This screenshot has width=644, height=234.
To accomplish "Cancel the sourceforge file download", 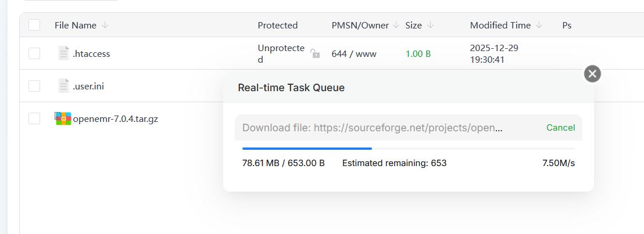I will pyautogui.click(x=560, y=128).
